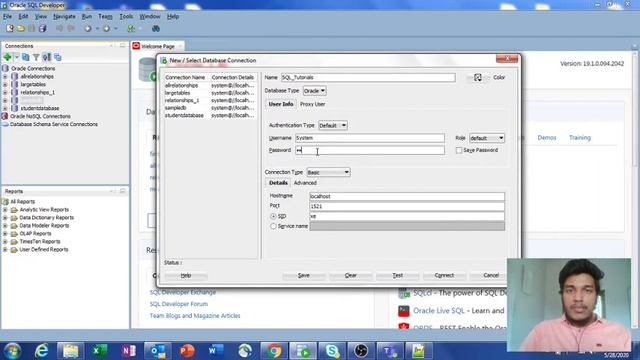640x360 pixels.
Task: Click the Clear button in dialog
Action: 351,276
